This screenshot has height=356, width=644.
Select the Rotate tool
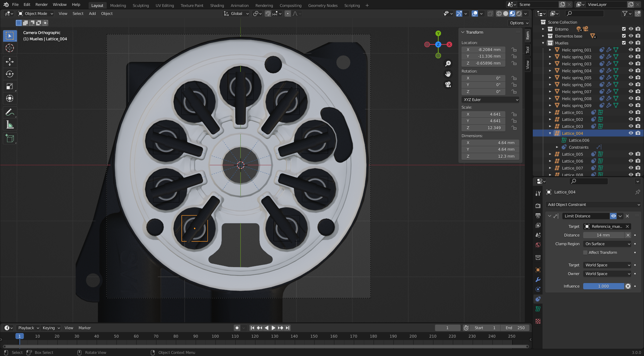tap(10, 74)
